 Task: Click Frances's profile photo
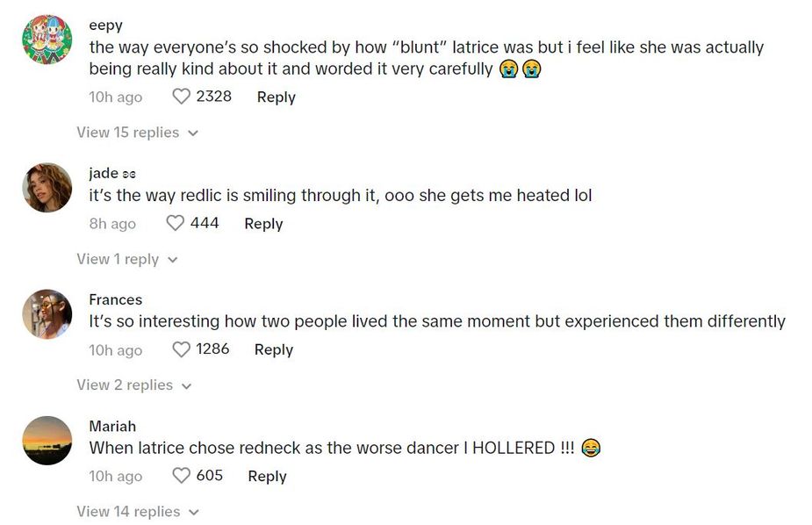[47, 313]
